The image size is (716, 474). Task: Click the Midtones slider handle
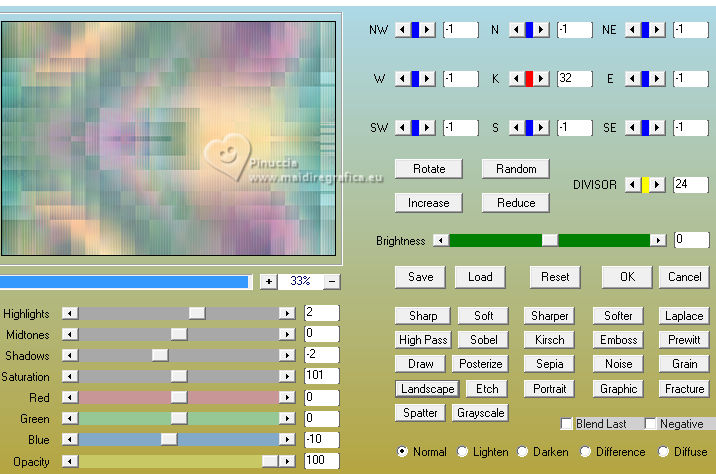pos(179,334)
